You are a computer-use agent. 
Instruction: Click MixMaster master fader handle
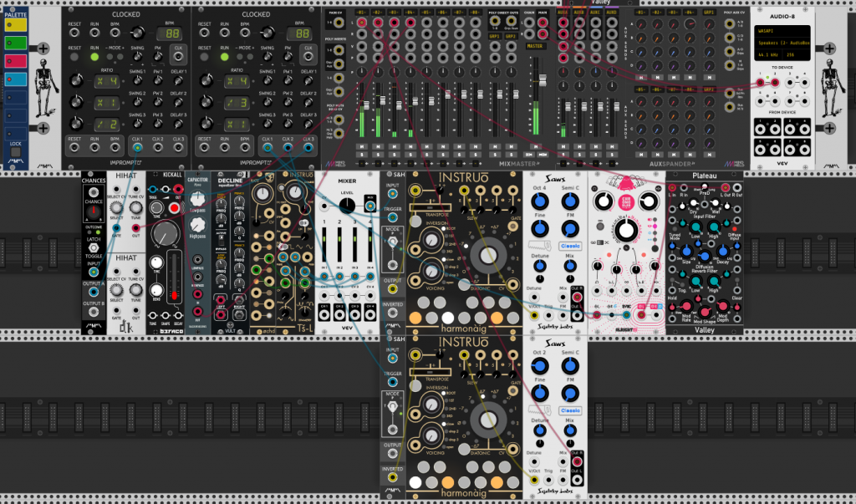tap(542, 82)
